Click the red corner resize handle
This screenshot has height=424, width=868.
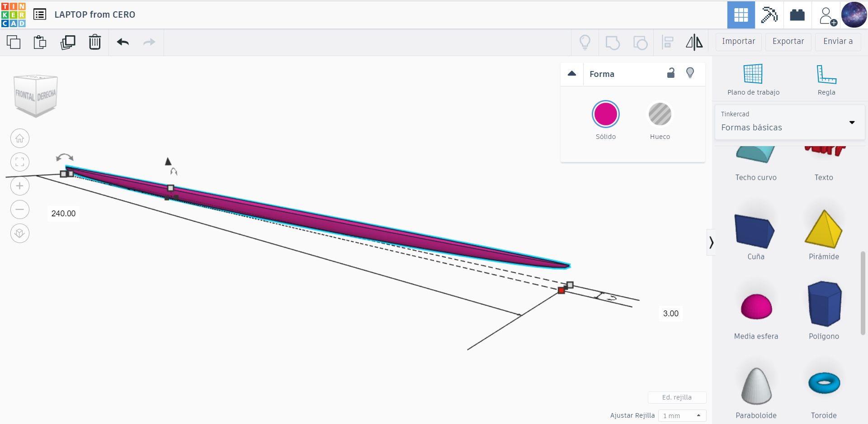click(x=561, y=291)
